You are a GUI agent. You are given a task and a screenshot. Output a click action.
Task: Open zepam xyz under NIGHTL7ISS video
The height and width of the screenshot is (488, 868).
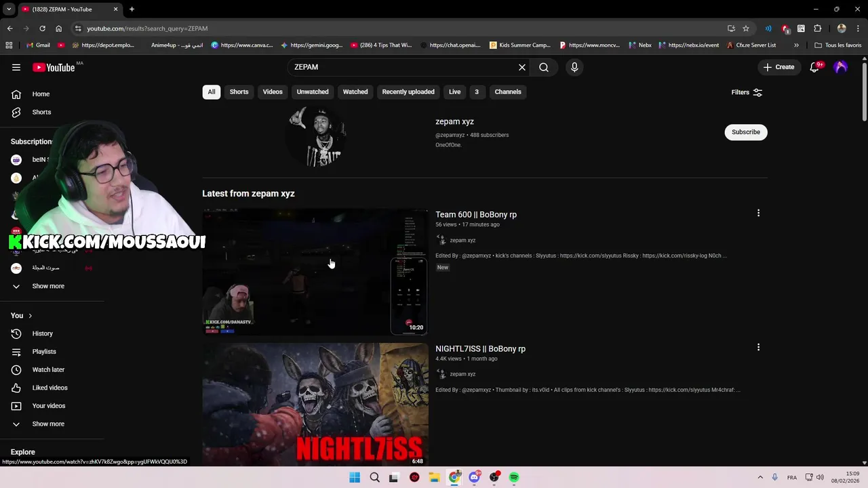(x=462, y=374)
